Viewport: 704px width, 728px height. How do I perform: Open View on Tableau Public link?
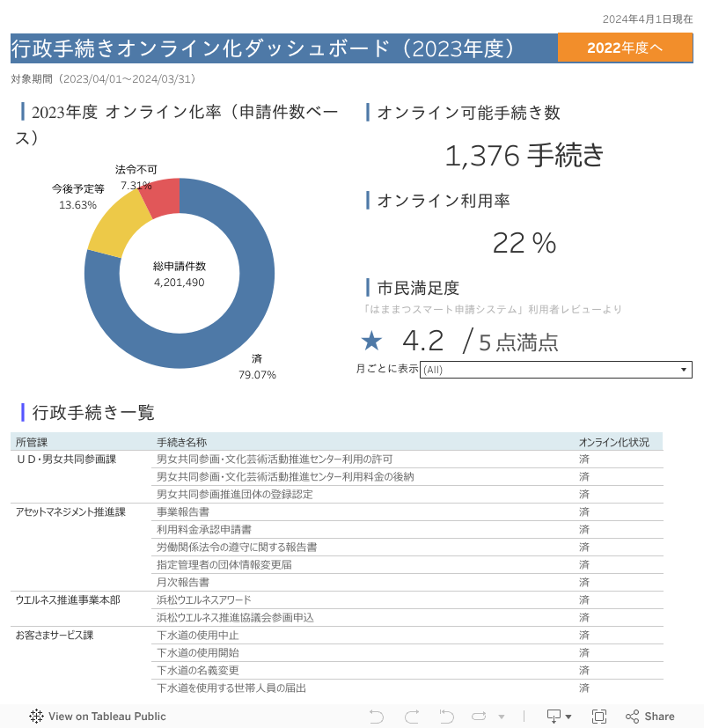pos(106,717)
